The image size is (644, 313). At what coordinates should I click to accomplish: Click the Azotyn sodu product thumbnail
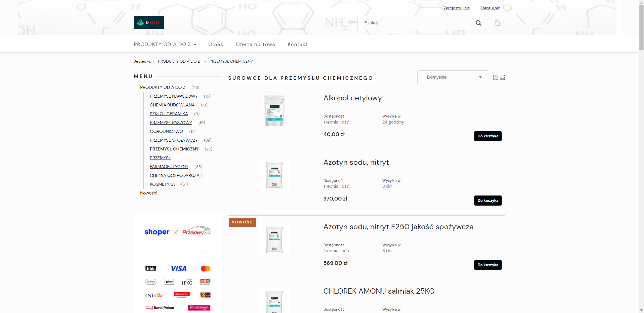pyautogui.click(x=274, y=175)
